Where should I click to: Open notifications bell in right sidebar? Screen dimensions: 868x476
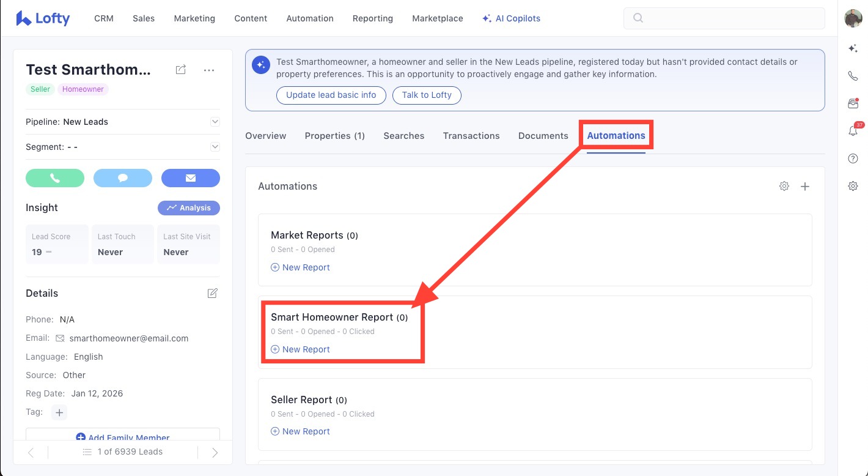pos(853,131)
